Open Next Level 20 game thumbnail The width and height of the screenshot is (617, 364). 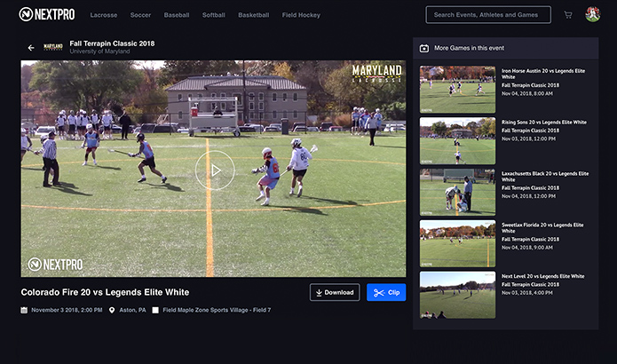457,295
